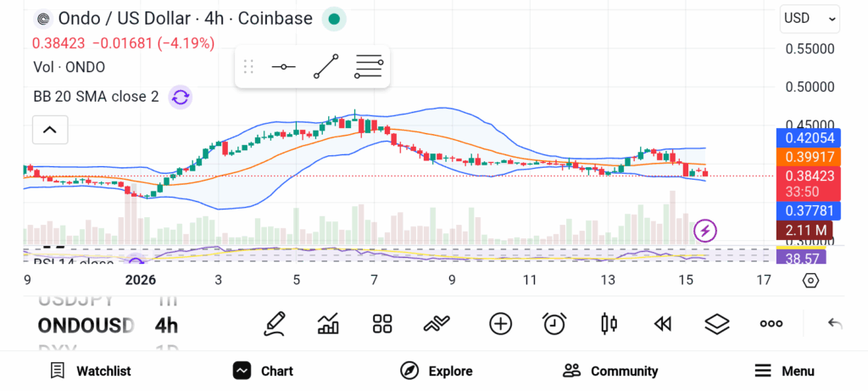The image size is (868, 391).
Task: Tap the three-dots more options icon
Action: 771,323
